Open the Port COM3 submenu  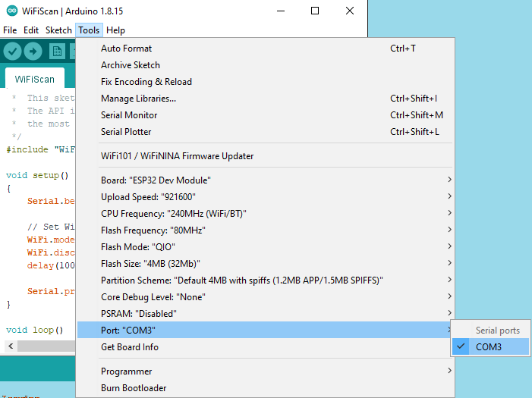pos(266,331)
